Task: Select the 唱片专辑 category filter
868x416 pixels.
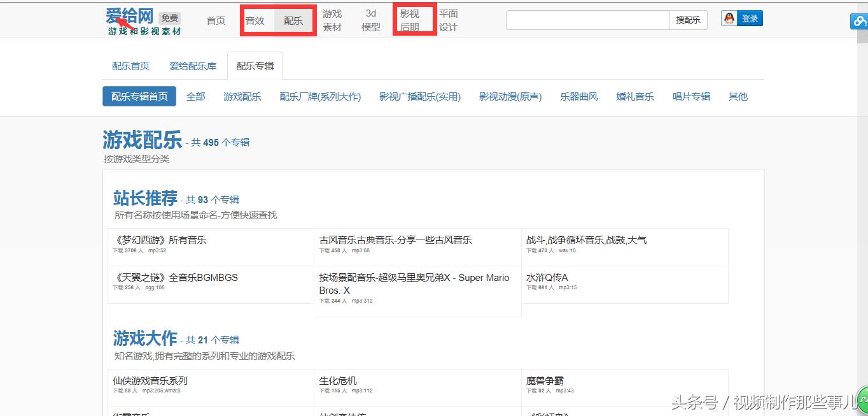Action: pyautogui.click(x=690, y=96)
